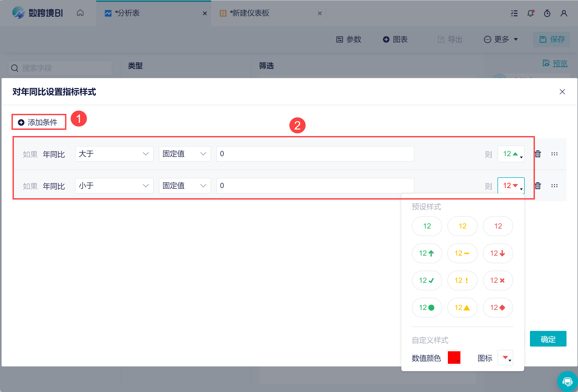Open the 图标 icon picker dropdown

point(505,358)
